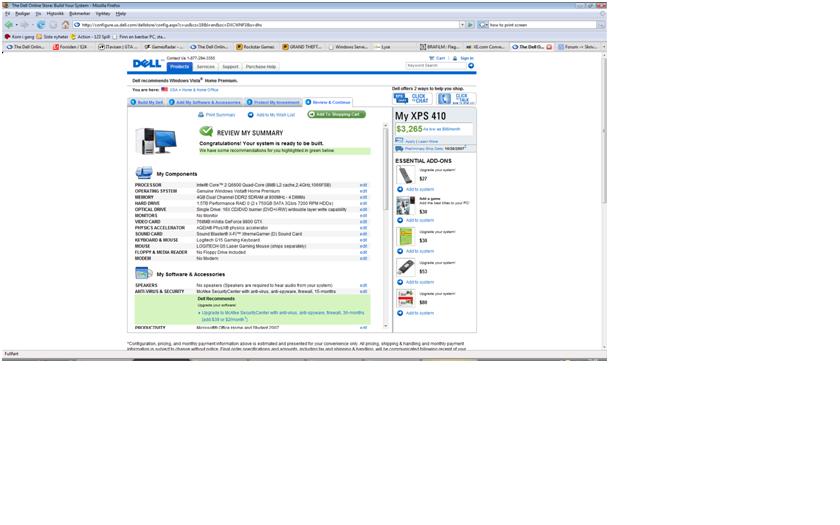Edit the MEMORY component

pyautogui.click(x=363, y=197)
